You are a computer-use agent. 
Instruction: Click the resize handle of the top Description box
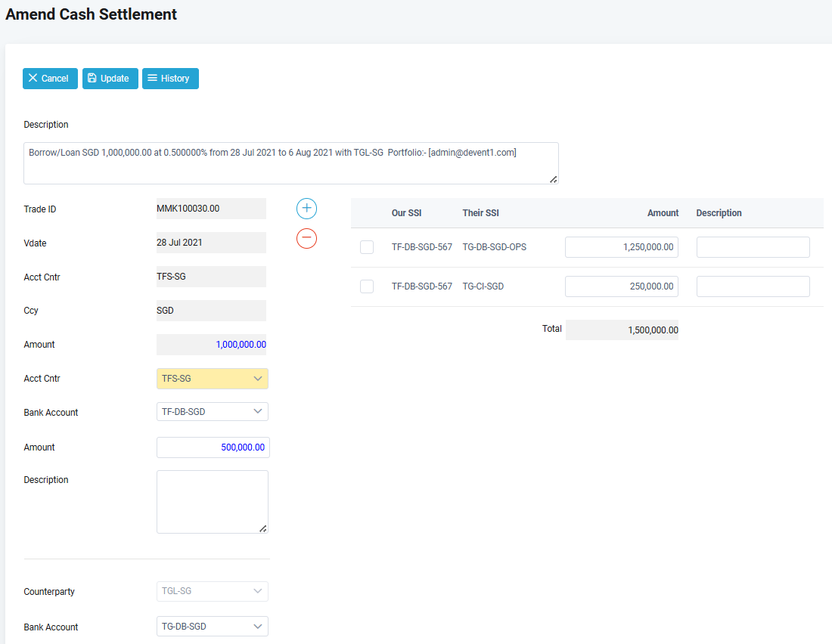pyautogui.click(x=554, y=179)
